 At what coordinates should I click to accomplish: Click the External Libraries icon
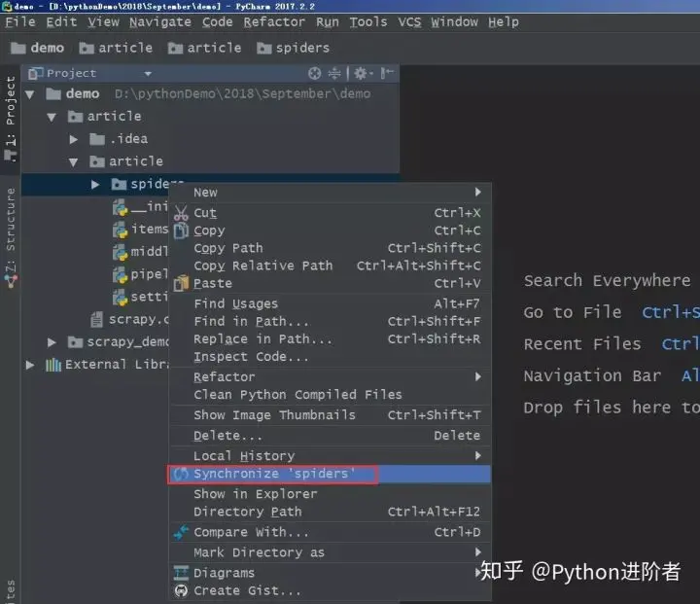(53, 365)
